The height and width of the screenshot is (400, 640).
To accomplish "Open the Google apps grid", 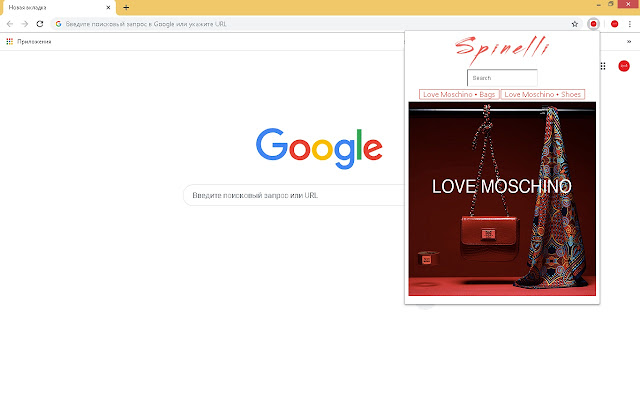I will pyautogui.click(x=603, y=66).
